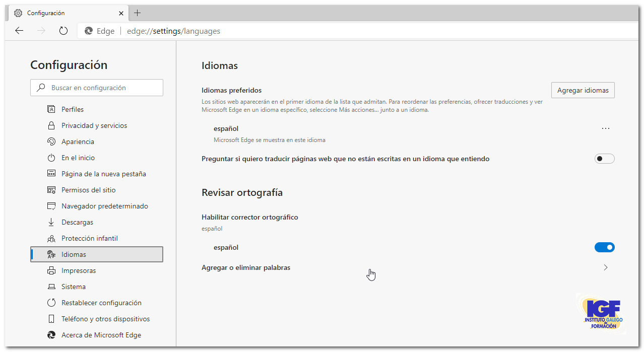Image resolution: width=644 pixels, height=352 pixels.
Task: Select the Privacidad y servicios padlock icon
Action: pyautogui.click(x=51, y=125)
